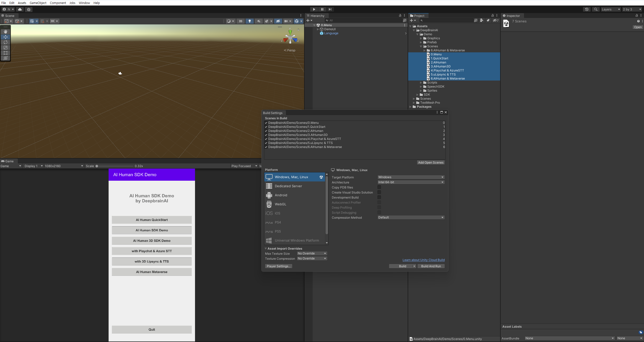Toggle scene visibility hidden-eye icon
This screenshot has width=644, height=342.
[278, 21]
